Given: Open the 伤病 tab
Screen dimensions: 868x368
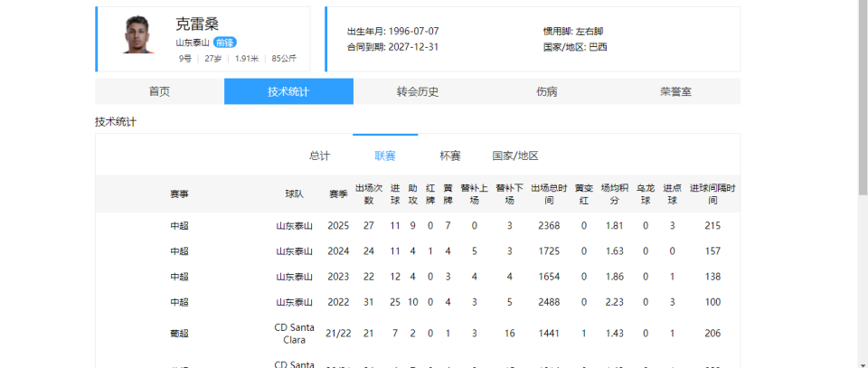Looking at the screenshot, I should (546, 91).
